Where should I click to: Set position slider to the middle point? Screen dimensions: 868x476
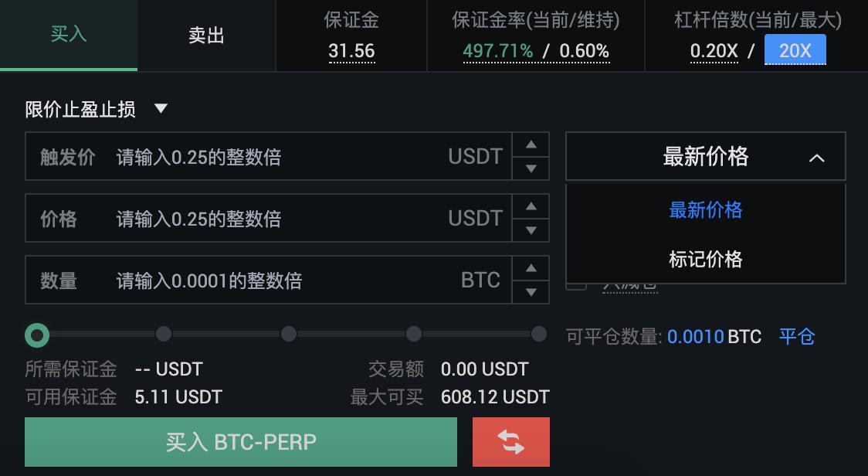pyautogui.click(x=288, y=334)
